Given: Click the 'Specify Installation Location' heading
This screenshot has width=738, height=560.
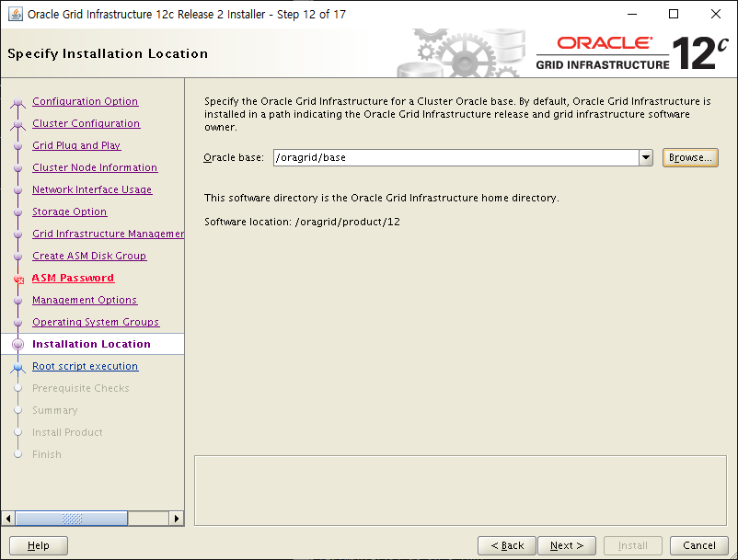Looking at the screenshot, I should (108, 53).
